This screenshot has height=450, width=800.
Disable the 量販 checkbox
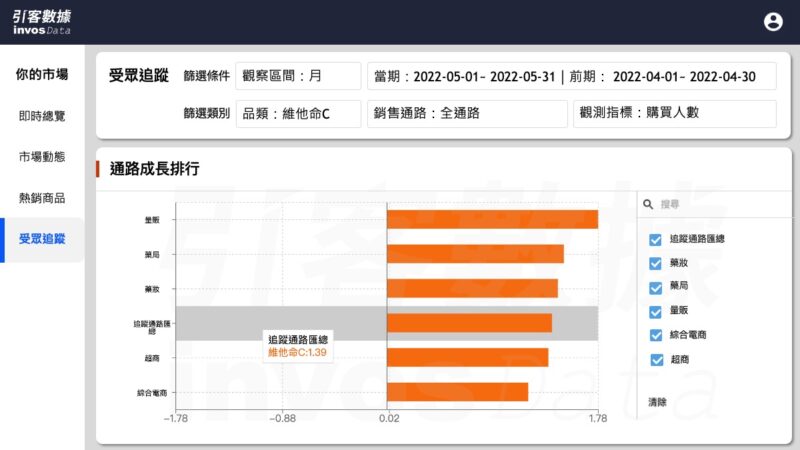point(655,311)
